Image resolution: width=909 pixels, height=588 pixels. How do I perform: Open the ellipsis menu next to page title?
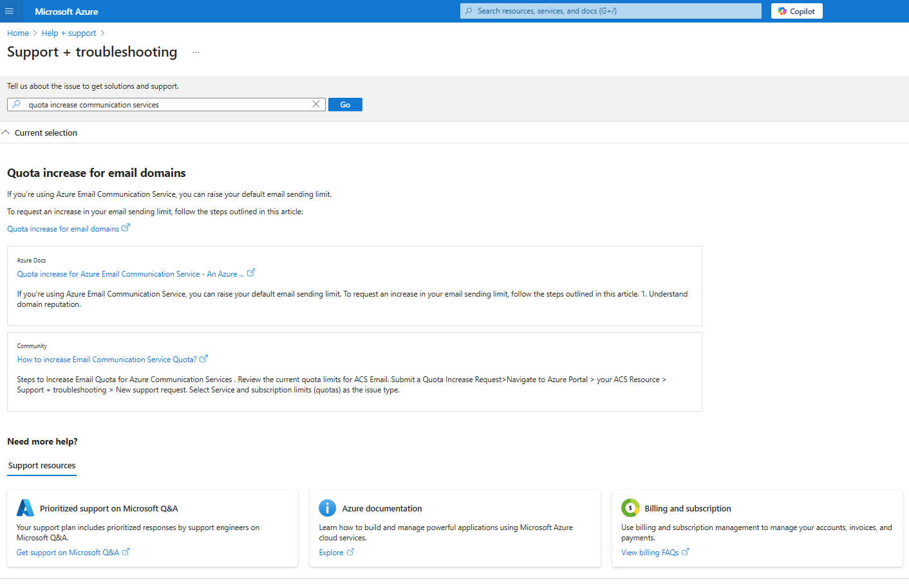click(196, 52)
